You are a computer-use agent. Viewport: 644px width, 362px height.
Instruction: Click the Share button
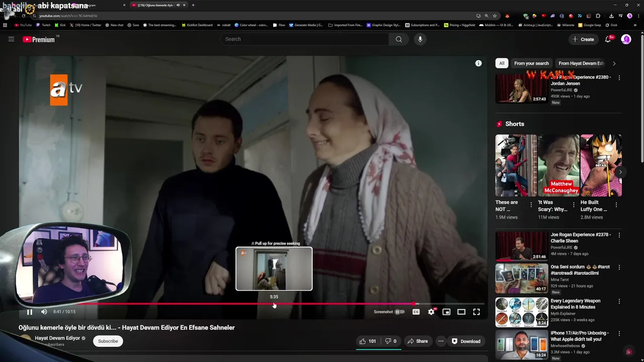coord(418,341)
